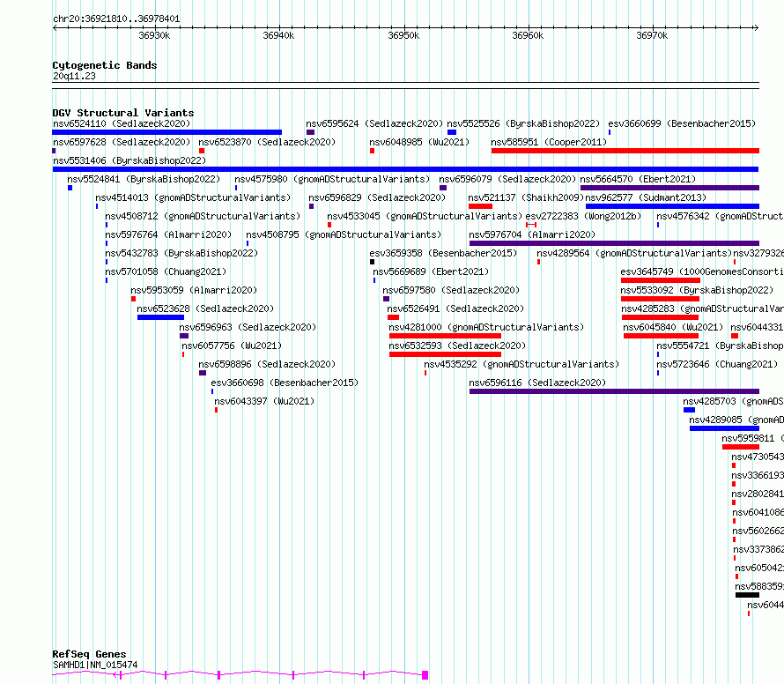Select esv3660698 (Besenbacher2015) label
784x684 pixels.
[285, 383]
